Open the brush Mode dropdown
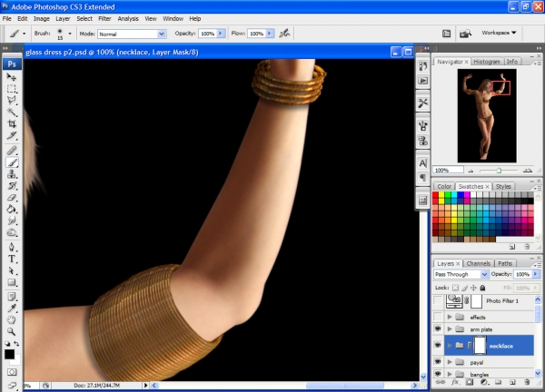Screen dimensions: 545x392 coord(162,34)
